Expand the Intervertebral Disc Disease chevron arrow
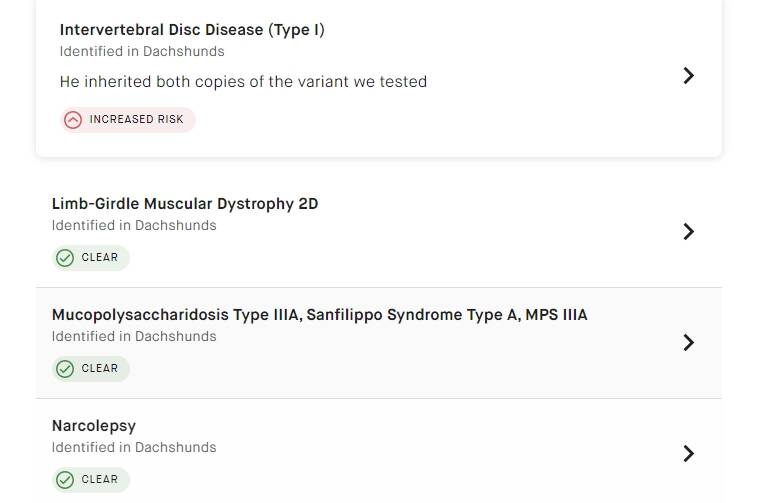This screenshot has height=503, width=759. coord(688,76)
